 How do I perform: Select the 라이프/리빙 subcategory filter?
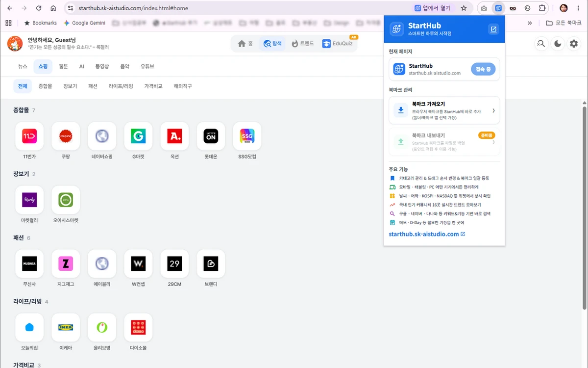(121, 86)
